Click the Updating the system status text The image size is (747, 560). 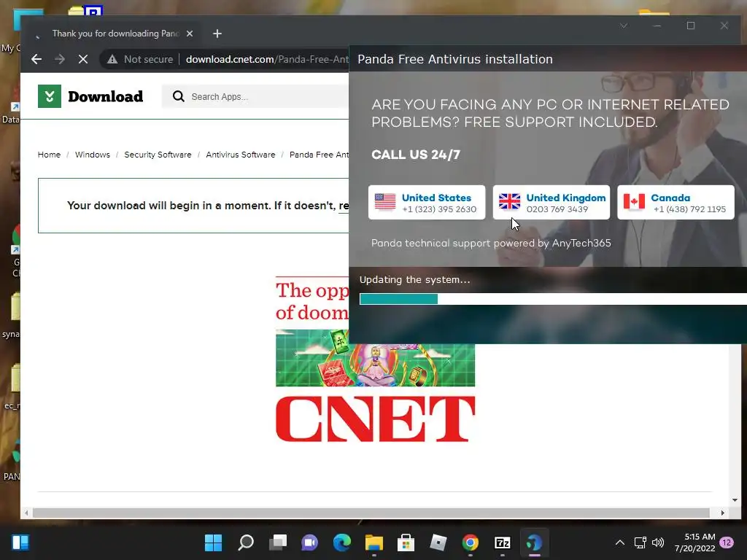point(414,279)
